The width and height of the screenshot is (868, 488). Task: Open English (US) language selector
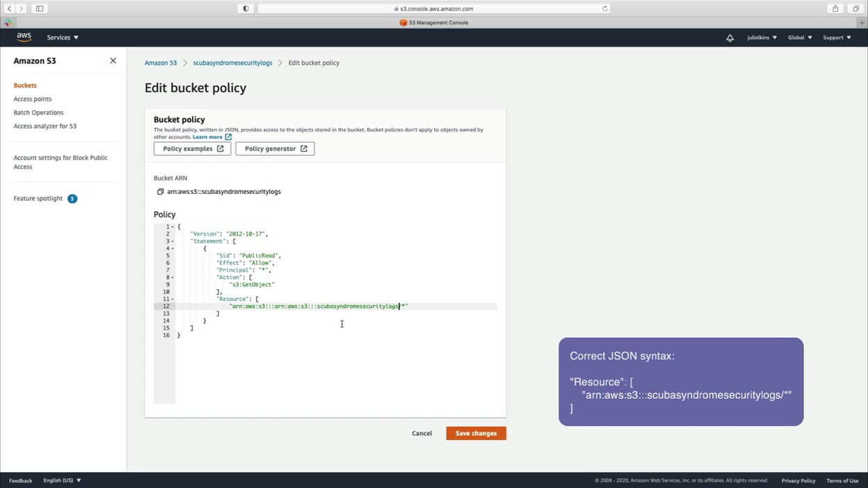pyautogui.click(x=62, y=480)
